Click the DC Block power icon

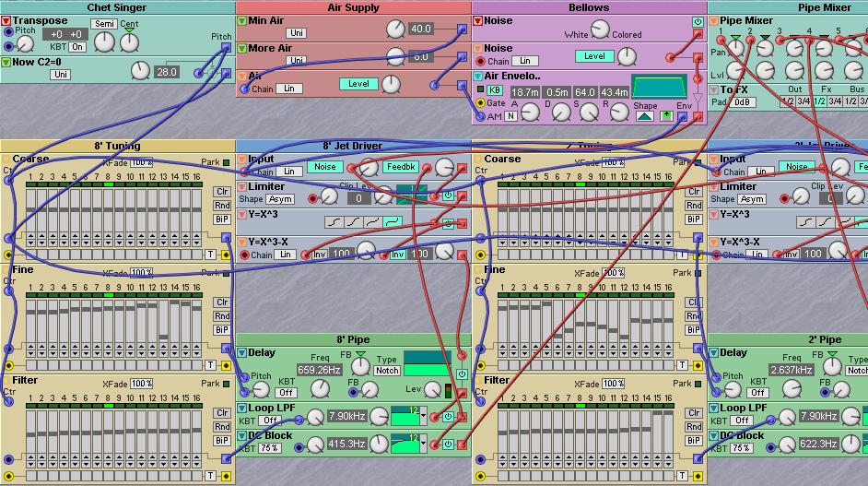coord(448,444)
